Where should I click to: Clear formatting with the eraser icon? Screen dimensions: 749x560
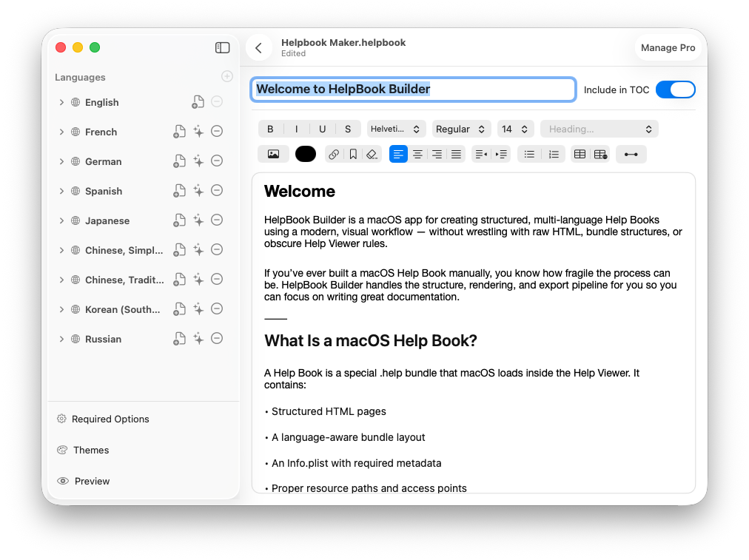pos(372,154)
